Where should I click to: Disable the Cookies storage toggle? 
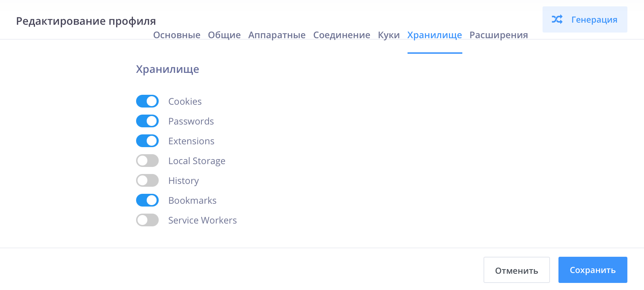click(x=147, y=101)
